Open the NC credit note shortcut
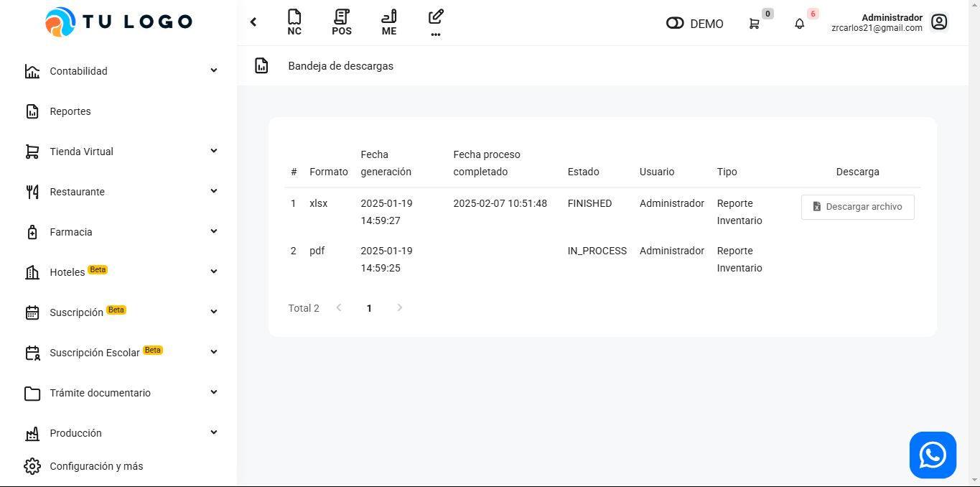Image resolution: width=980 pixels, height=487 pixels. point(294,22)
